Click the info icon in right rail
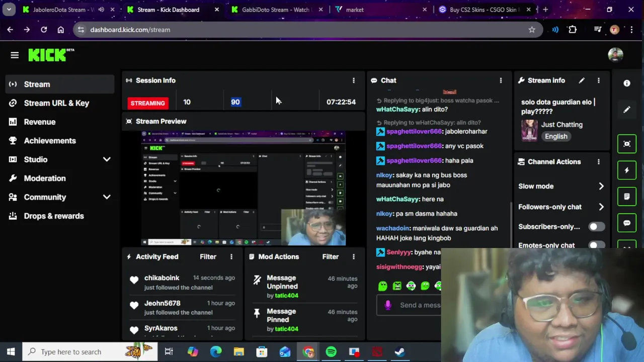The height and width of the screenshot is (362, 644). pyautogui.click(x=627, y=83)
